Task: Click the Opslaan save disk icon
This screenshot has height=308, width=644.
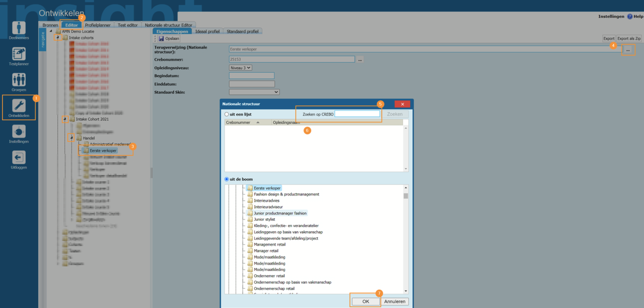Action: 161,39
